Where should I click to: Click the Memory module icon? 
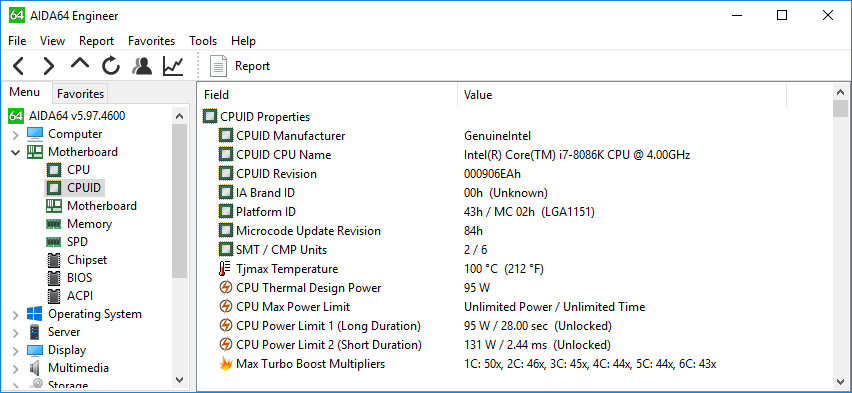tap(53, 223)
